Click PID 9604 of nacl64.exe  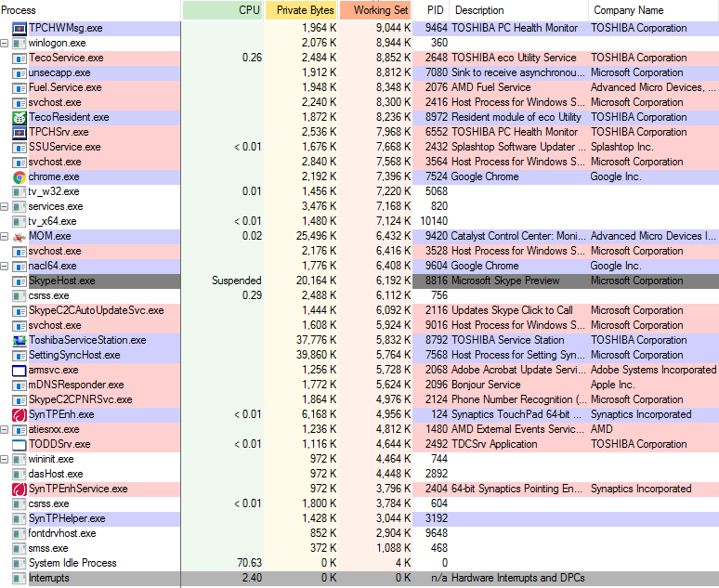click(x=436, y=266)
